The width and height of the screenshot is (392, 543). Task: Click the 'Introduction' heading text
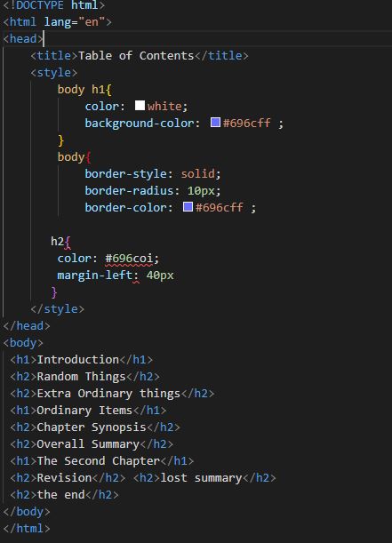pyautogui.click(x=78, y=359)
